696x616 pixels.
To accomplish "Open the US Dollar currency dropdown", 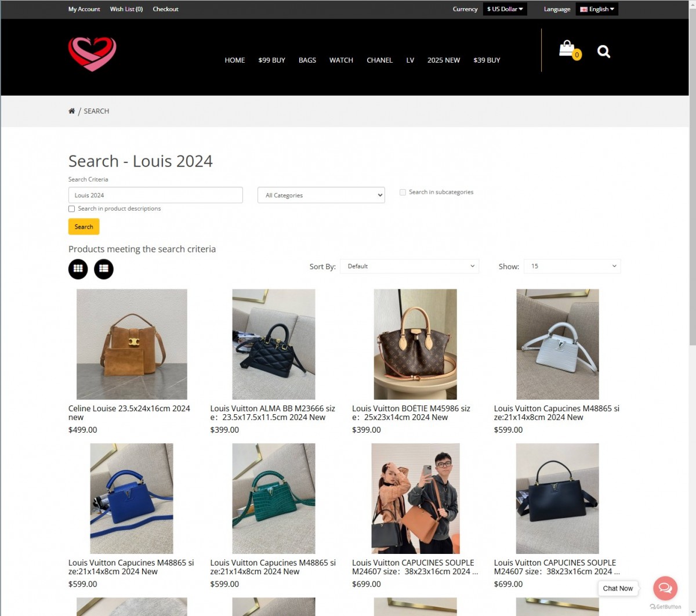I will pos(505,9).
